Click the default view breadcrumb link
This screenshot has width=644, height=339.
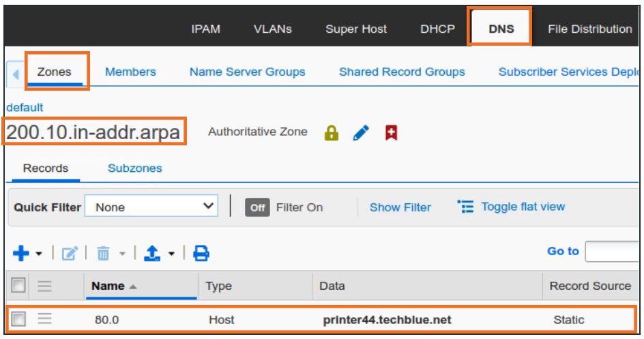click(25, 107)
